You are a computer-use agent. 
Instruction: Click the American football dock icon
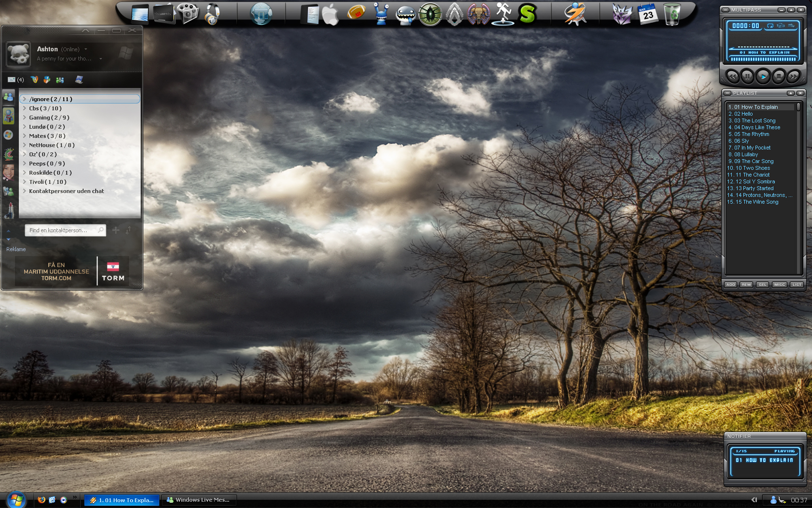[356, 13]
